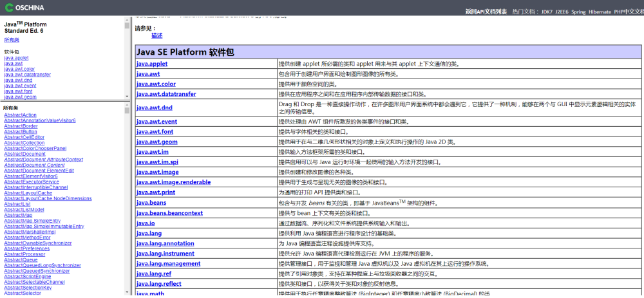The height and width of the screenshot is (298, 644).
Task: Open 返回API文档列表 link
Action: 486,12
